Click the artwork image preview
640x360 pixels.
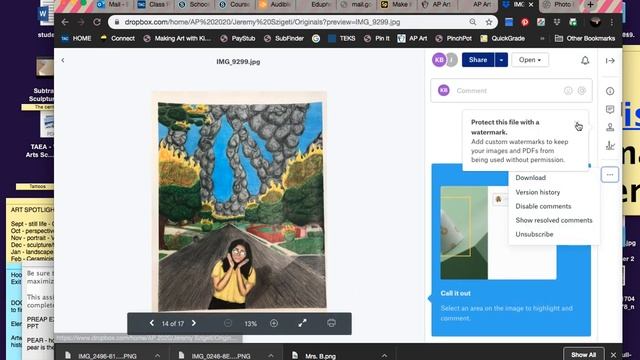[240, 202]
